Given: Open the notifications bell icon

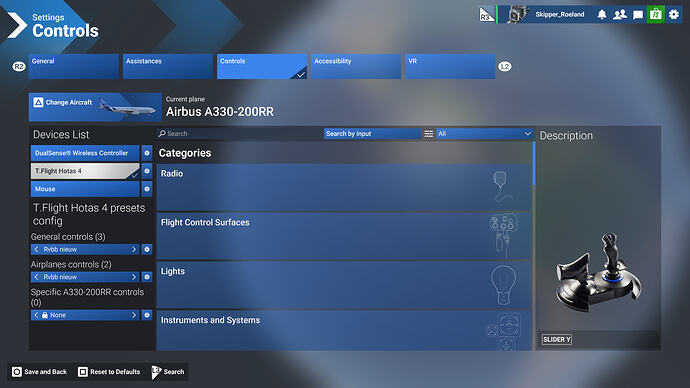Looking at the screenshot, I should 602,15.
